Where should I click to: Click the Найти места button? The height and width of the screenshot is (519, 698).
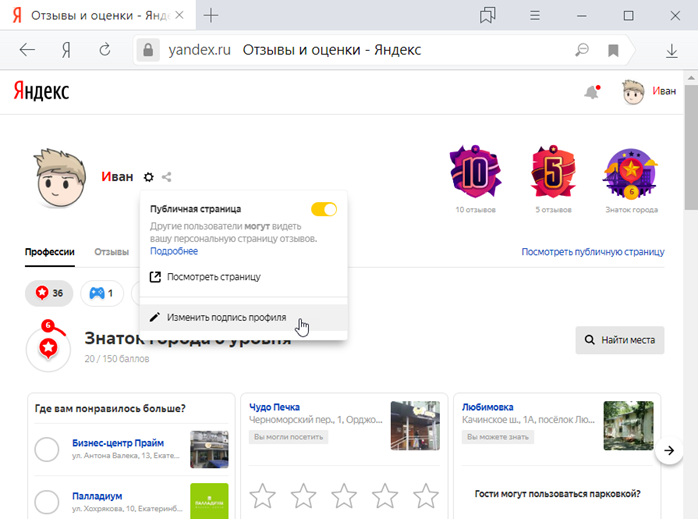[x=620, y=340]
